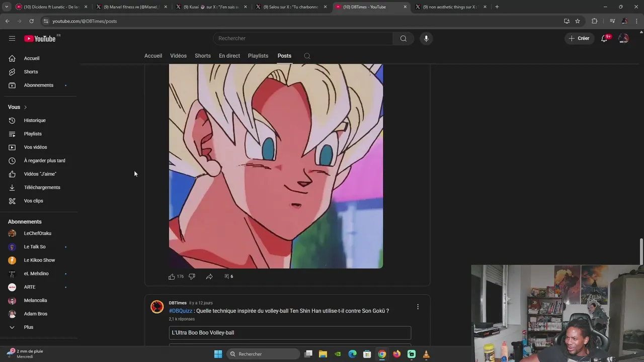Open the DBTimes name link on quiz post
The height and width of the screenshot is (362, 644).
pos(178,303)
